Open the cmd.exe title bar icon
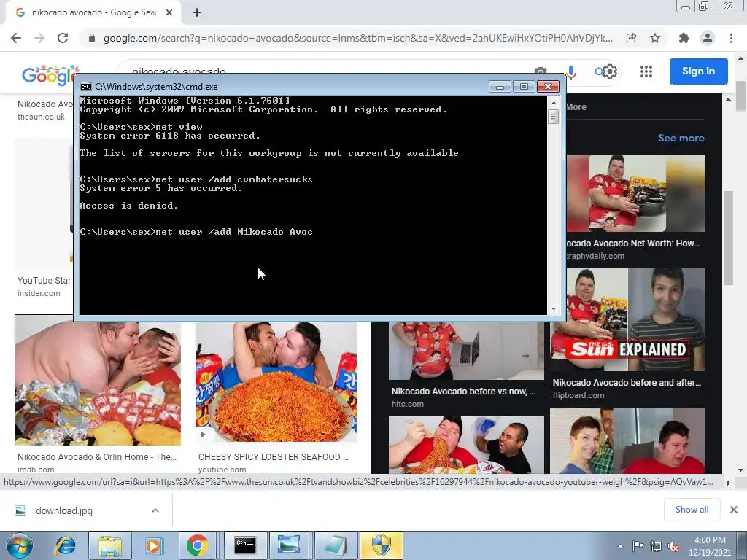747x560 pixels. 86,87
